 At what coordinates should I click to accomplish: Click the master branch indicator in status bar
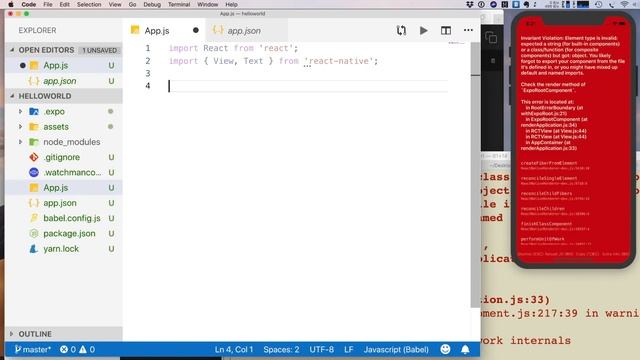pyautogui.click(x=33, y=349)
